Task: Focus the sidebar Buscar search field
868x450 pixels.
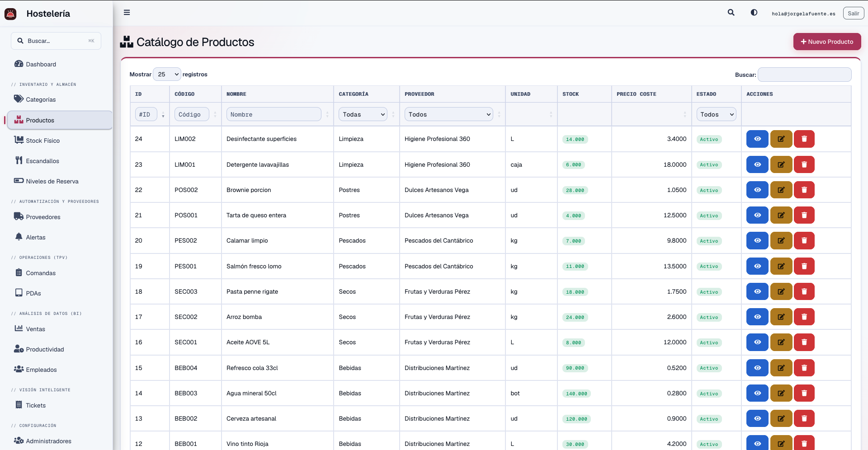Action: [56, 41]
